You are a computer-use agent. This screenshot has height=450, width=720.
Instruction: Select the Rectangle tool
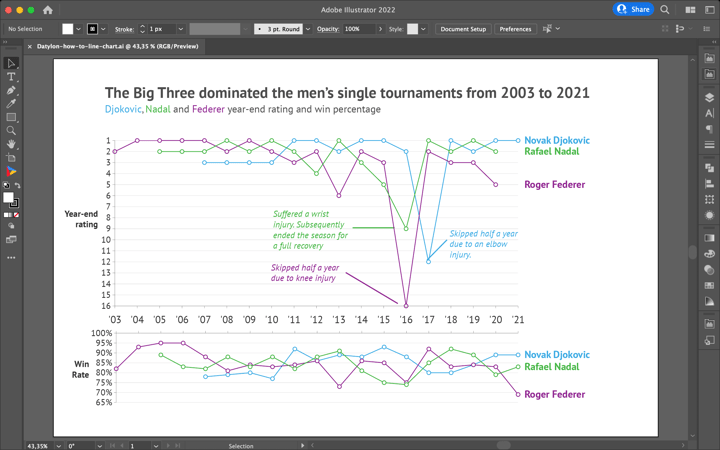[11, 118]
